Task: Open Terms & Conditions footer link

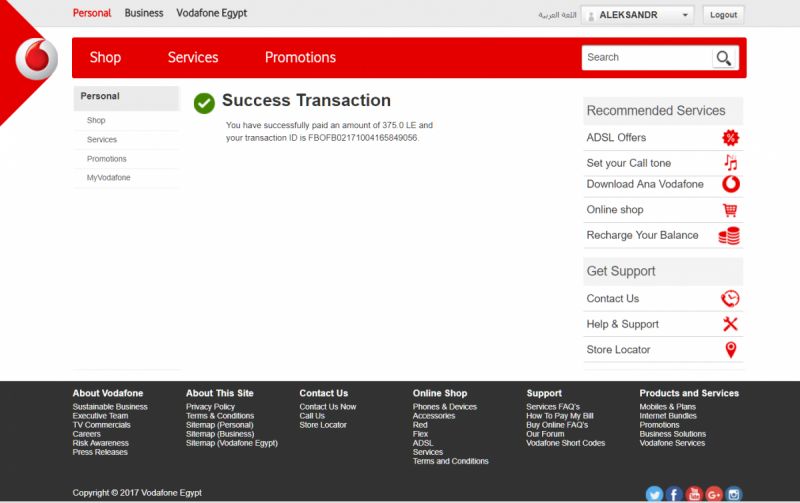Action: 220,416
